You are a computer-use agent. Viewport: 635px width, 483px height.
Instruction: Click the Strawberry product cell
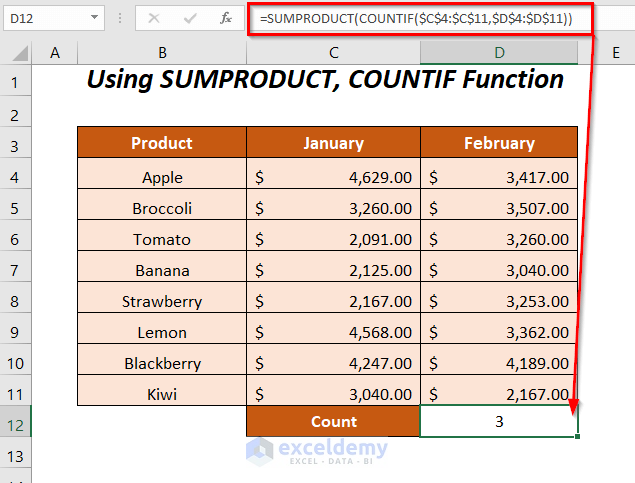[x=161, y=301]
